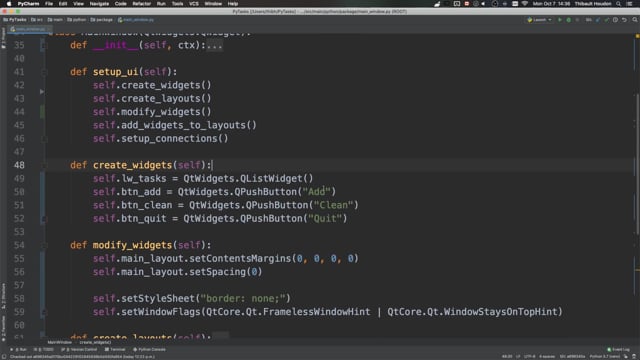This screenshot has width=640, height=360.
Task: Open the Python Console tool window tab
Action: 149,349
